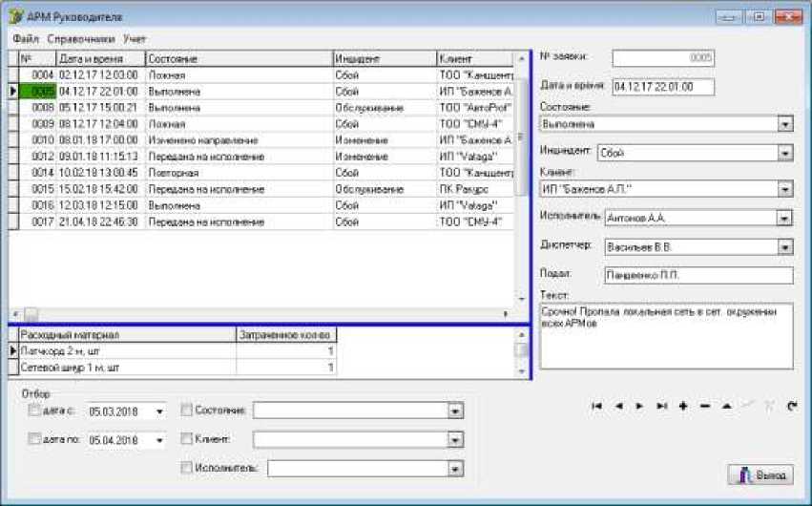Click the vertical scrollbar of requests grid
Image resolution: width=812 pixels, height=506 pixels.
pyautogui.click(x=521, y=179)
